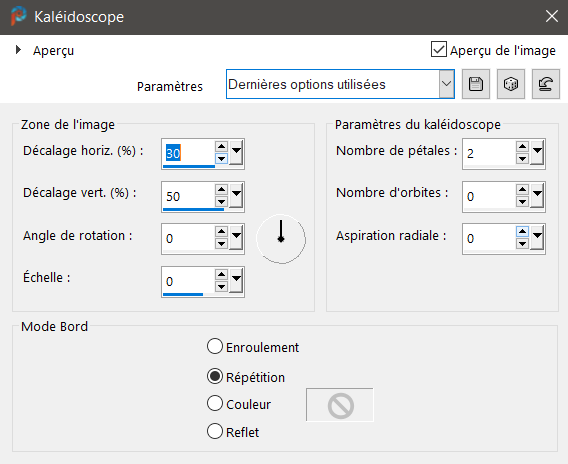This screenshot has height=464, width=568.
Task: Toggle the Aperçu de l'image checkbox
Action: (x=439, y=49)
